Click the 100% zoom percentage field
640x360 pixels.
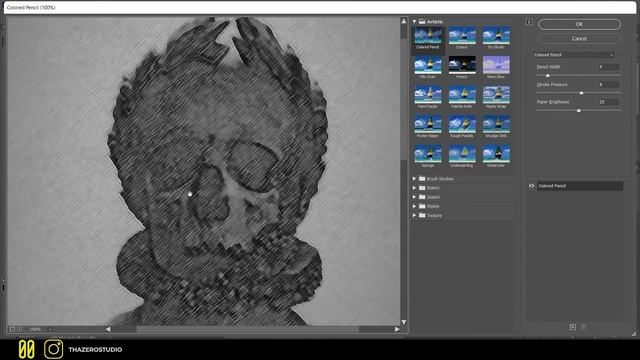(x=36, y=329)
